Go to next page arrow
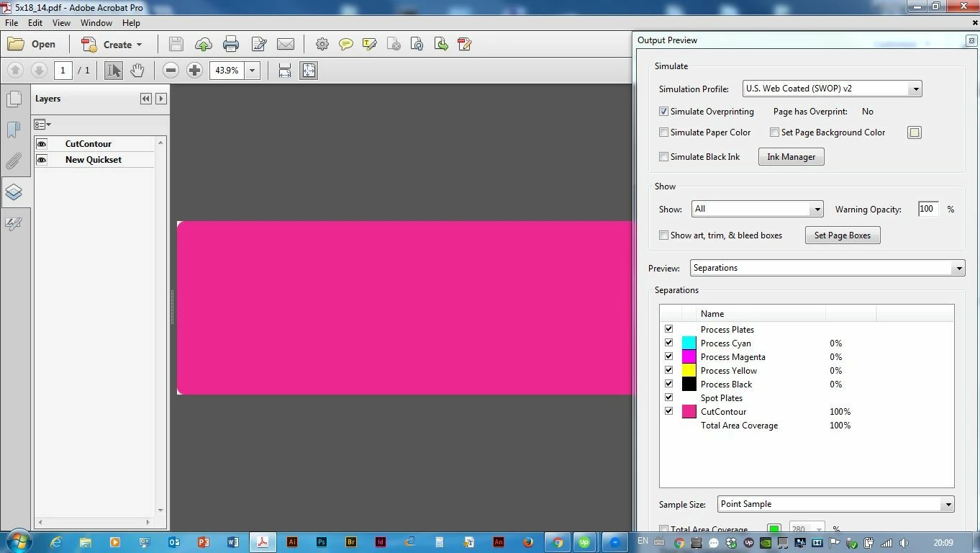 (x=39, y=71)
